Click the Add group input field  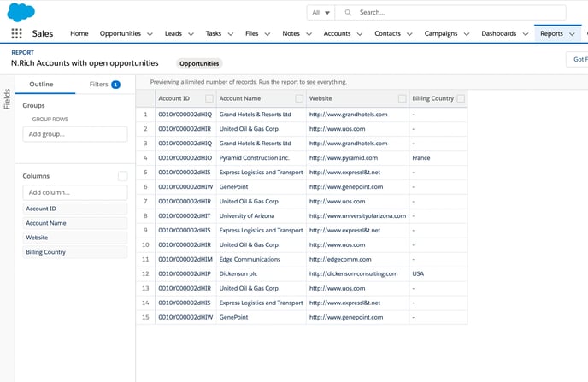pyautogui.click(x=75, y=134)
